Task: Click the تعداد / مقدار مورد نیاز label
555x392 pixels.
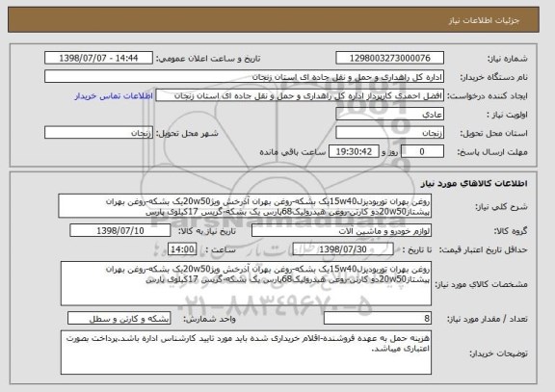Action: pyautogui.click(x=488, y=319)
